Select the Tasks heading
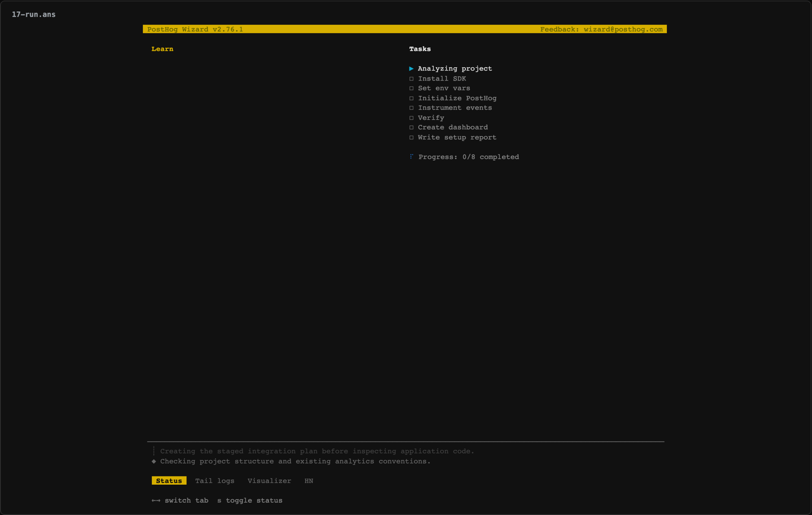 (x=420, y=49)
